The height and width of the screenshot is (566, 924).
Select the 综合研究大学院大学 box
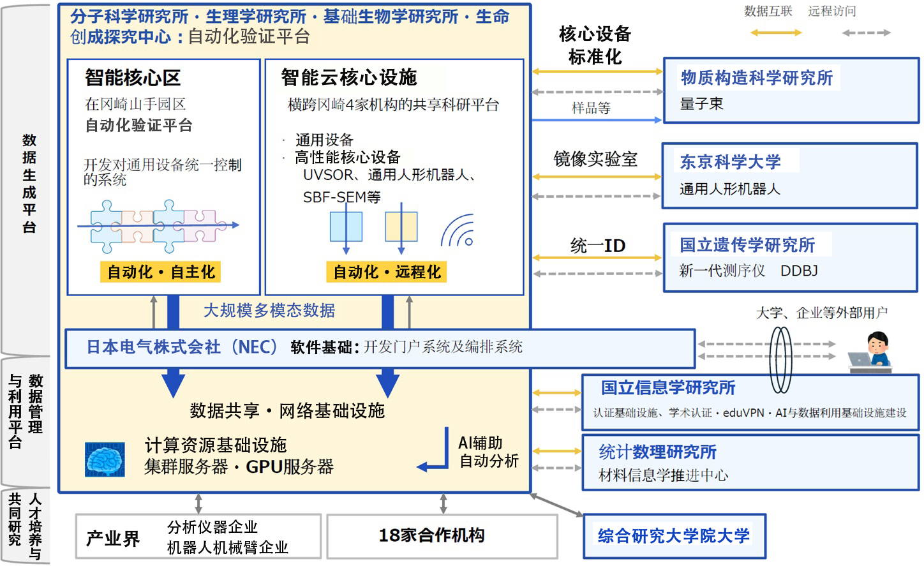(674, 536)
